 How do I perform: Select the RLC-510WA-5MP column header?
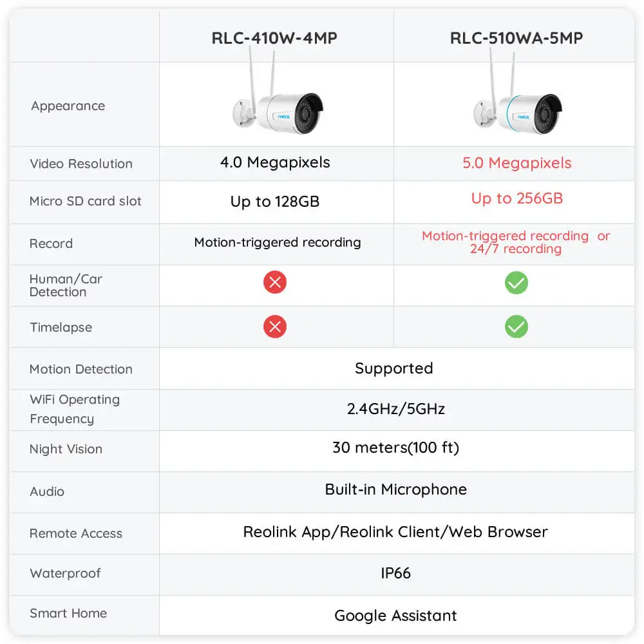coord(516,38)
